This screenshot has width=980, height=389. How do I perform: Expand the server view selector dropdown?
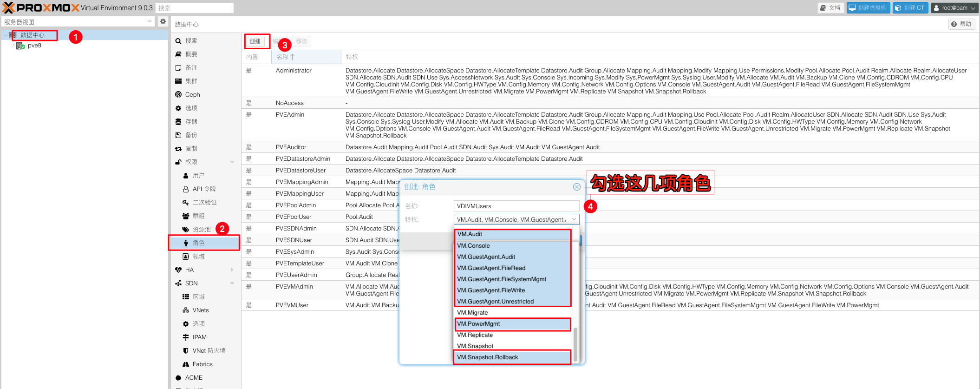tap(149, 21)
